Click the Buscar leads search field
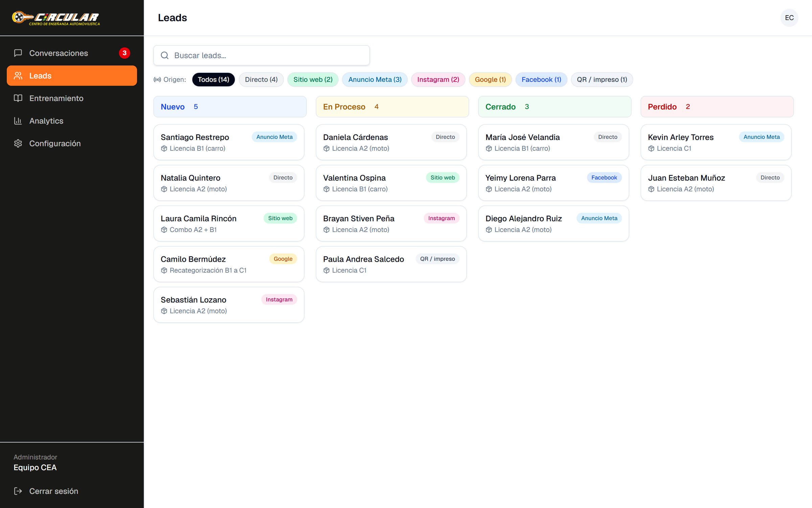 click(262, 55)
